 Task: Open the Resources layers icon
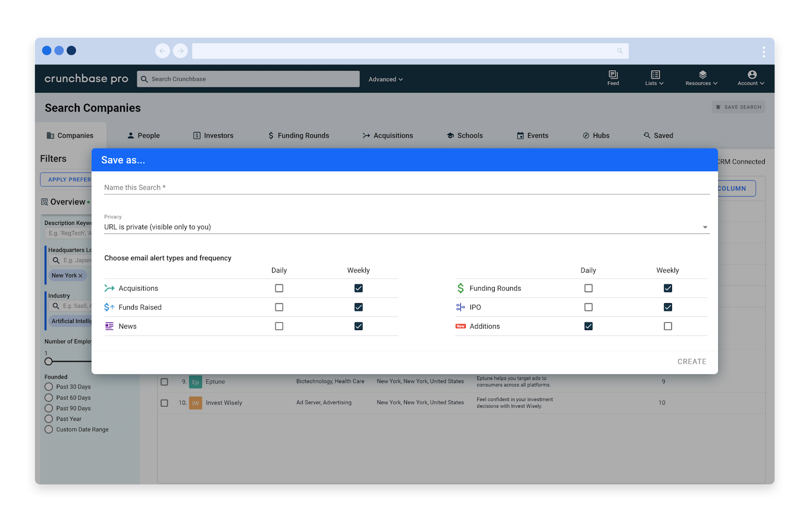tap(702, 75)
